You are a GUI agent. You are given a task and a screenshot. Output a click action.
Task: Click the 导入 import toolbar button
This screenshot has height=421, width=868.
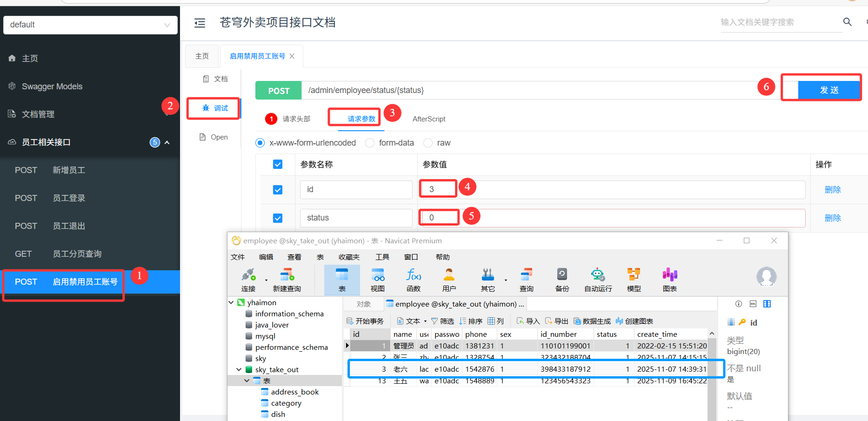pyautogui.click(x=528, y=321)
